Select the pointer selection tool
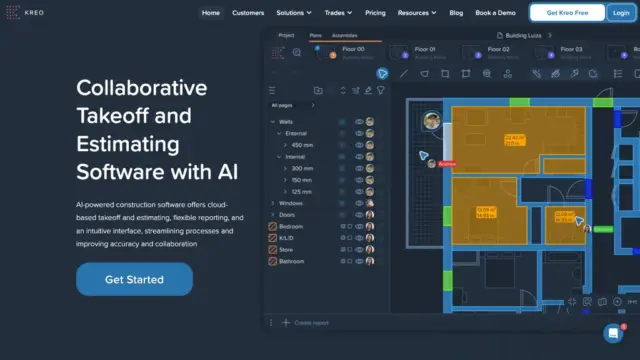 [x=382, y=74]
